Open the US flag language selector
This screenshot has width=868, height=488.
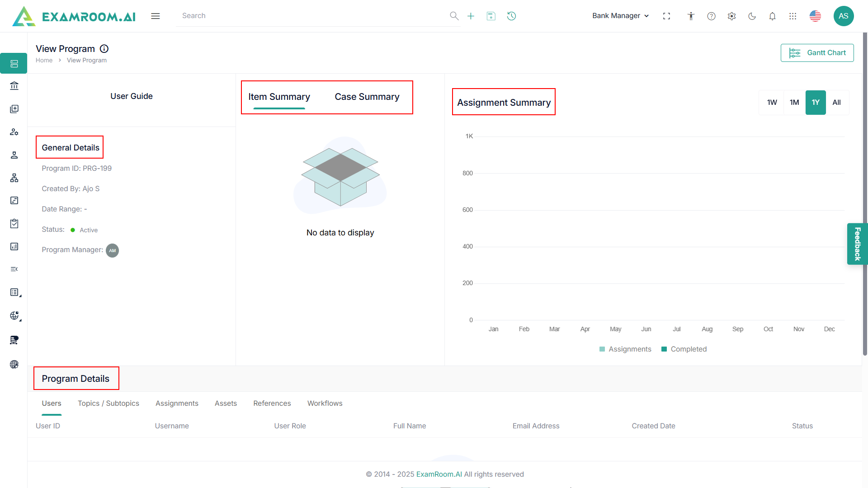(815, 16)
